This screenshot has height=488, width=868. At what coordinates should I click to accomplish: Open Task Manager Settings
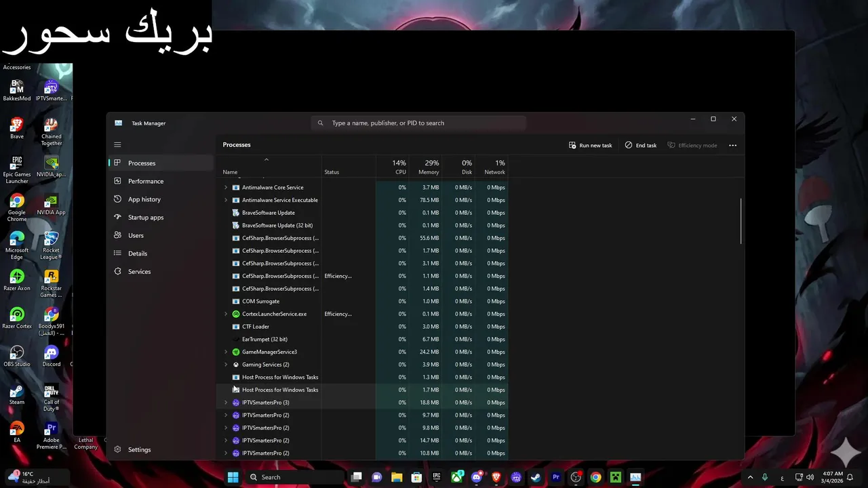(x=161, y=449)
